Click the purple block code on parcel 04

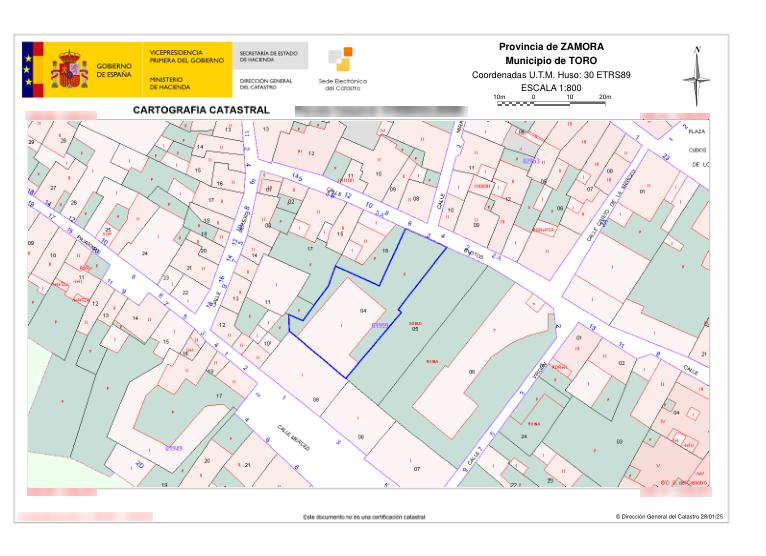[x=380, y=325]
